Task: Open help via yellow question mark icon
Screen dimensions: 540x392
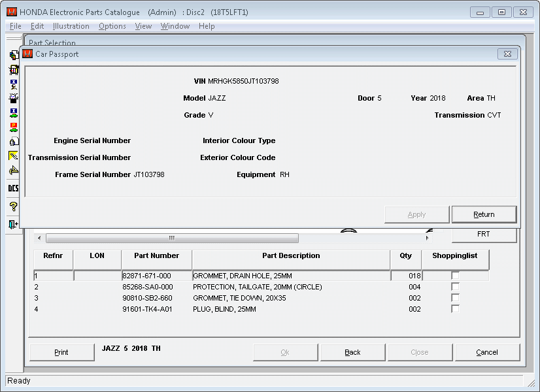Action: pos(13,206)
